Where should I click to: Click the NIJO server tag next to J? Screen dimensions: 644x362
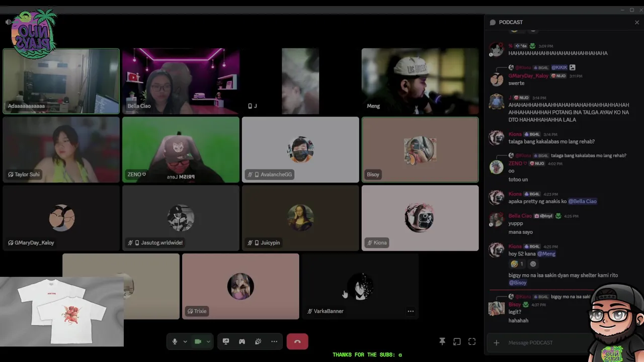[x=521, y=98]
